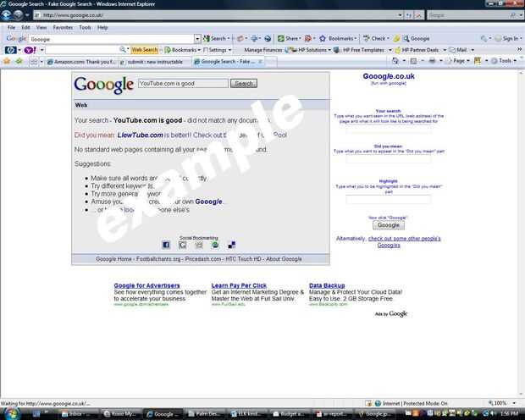Click the HP logo toolbar icon

[x=10, y=50]
